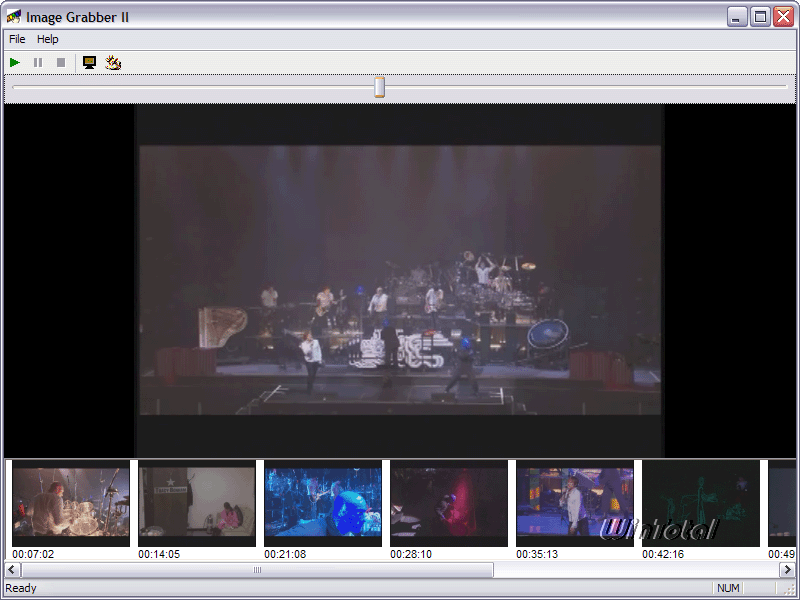
Task: Minimize the Image Grabber II window
Action: click(736, 17)
